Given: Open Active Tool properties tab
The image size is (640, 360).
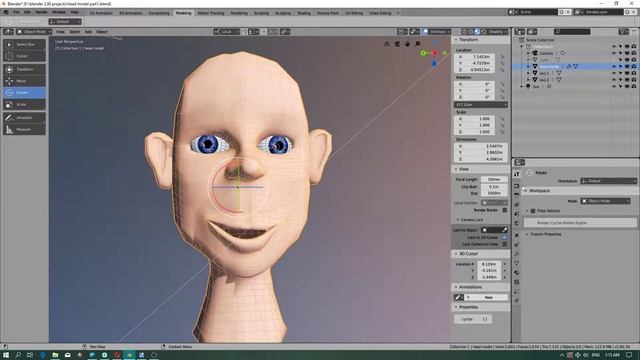Looking at the screenshot, I should tap(517, 174).
